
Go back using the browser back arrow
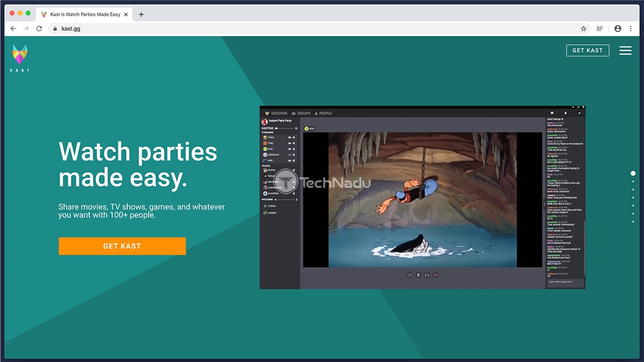(13, 28)
